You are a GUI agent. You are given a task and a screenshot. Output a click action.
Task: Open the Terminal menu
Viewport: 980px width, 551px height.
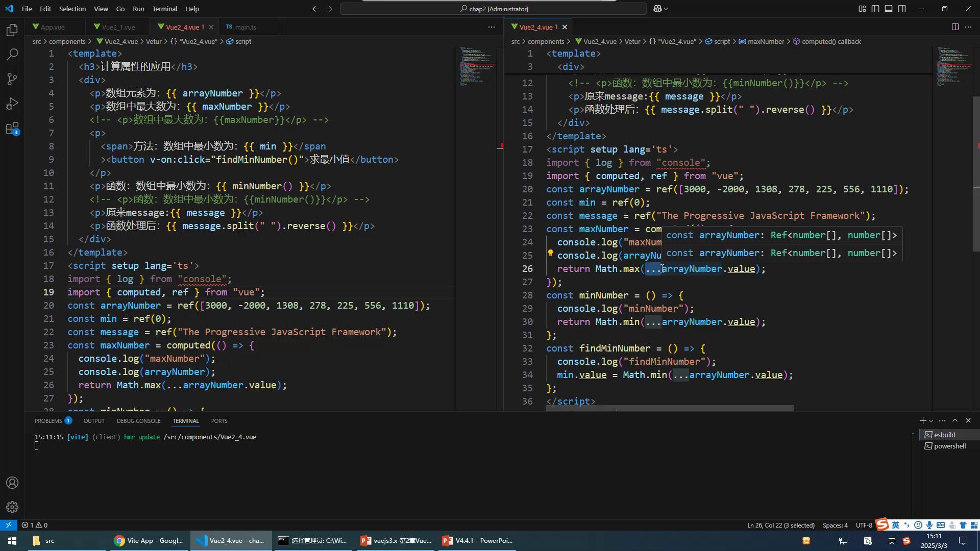click(x=164, y=9)
